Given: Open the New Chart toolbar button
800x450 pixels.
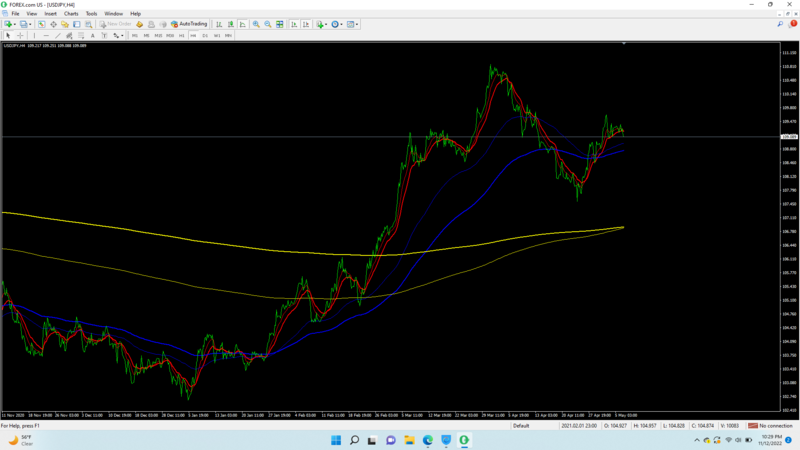Looking at the screenshot, I should [x=8, y=24].
